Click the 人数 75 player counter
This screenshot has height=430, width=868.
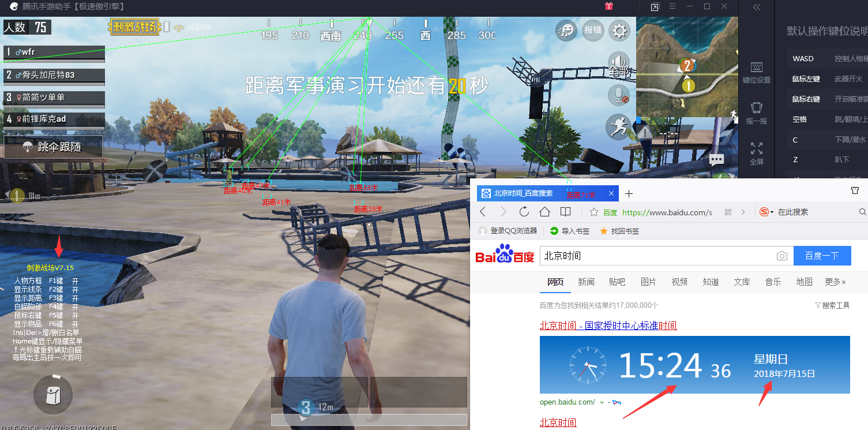tap(27, 27)
